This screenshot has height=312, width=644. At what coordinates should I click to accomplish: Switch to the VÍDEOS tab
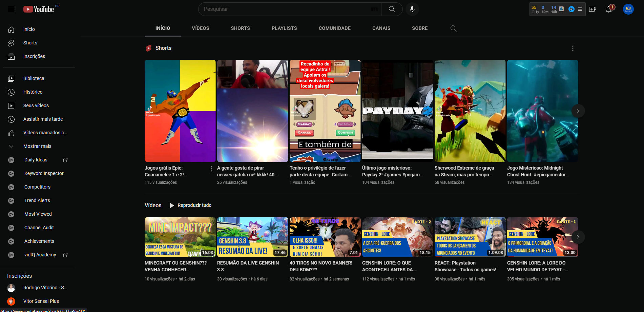click(201, 28)
